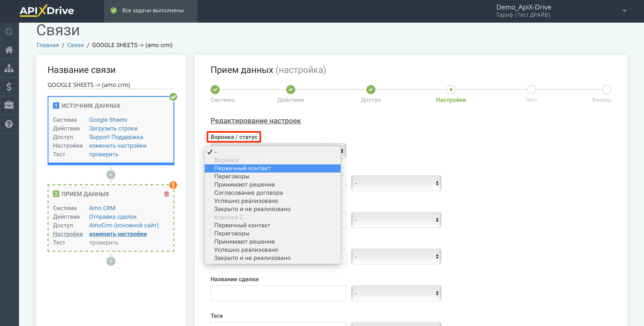Click проверить in ИСТОЧНИК ДАННЫХ
The image size is (644, 326).
[x=104, y=154]
